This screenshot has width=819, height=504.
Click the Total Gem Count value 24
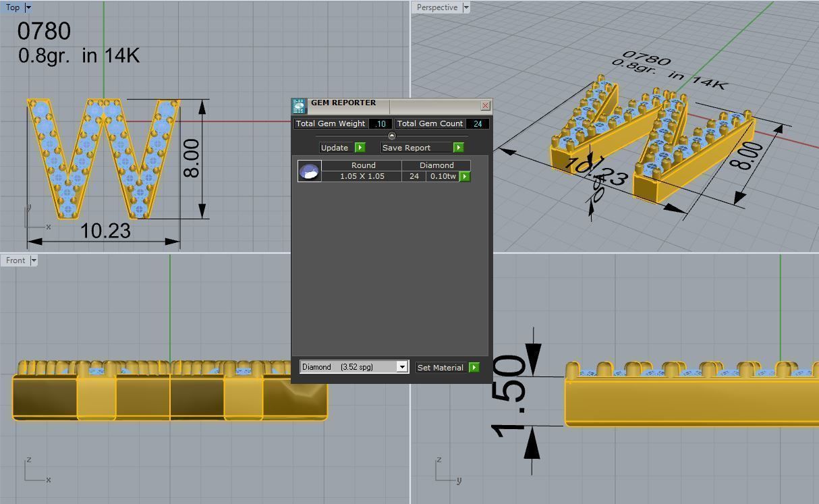click(478, 123)
